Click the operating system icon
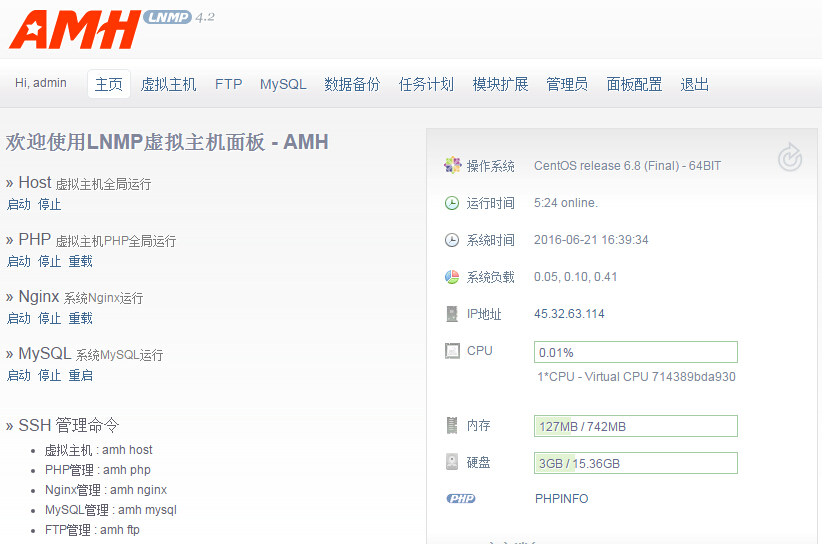Image resolution: width=822 pixels, height=544 pixels. tap(452, 165)
